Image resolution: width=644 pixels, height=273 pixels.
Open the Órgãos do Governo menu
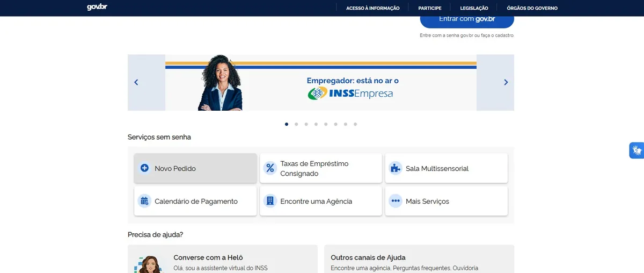(x=532, y=8)
